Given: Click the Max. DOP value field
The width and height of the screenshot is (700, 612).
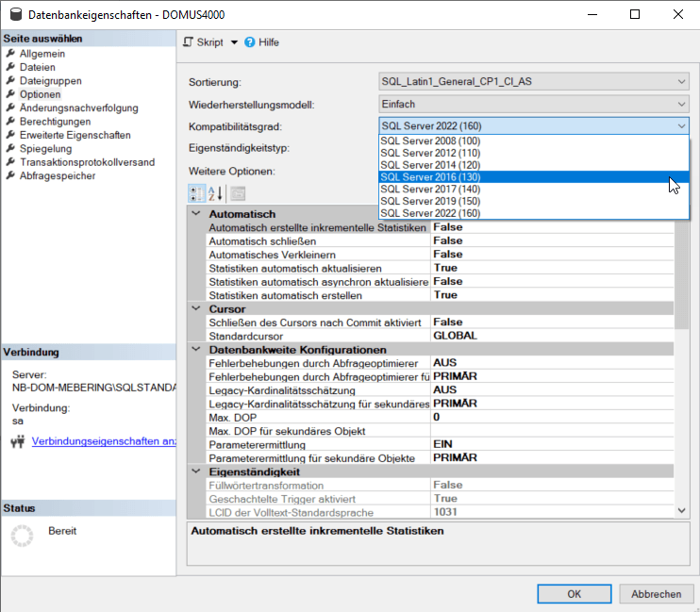Looking at the screenshot, I should click(552, 418).
